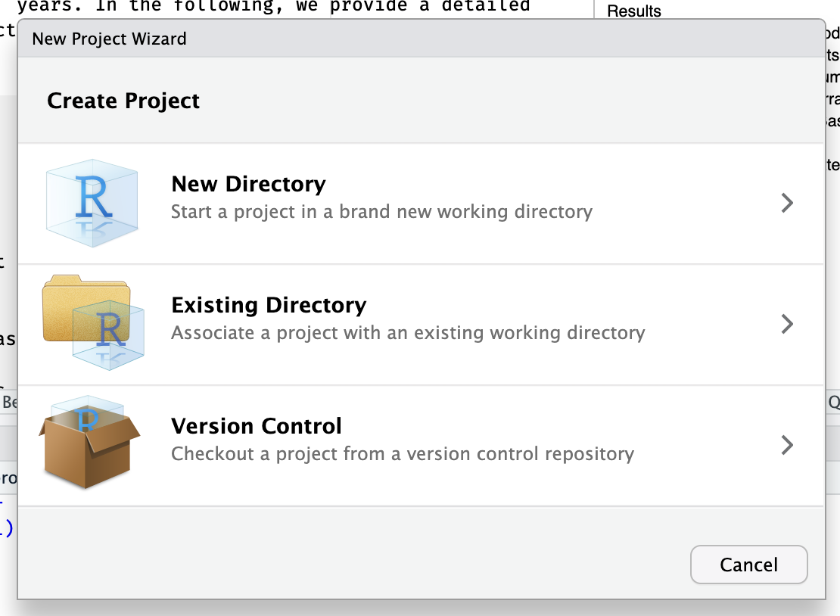Click the R letter inside the Existing Directory cube
The height and width of the screenshot is (616, 840).
click(111, 331)
